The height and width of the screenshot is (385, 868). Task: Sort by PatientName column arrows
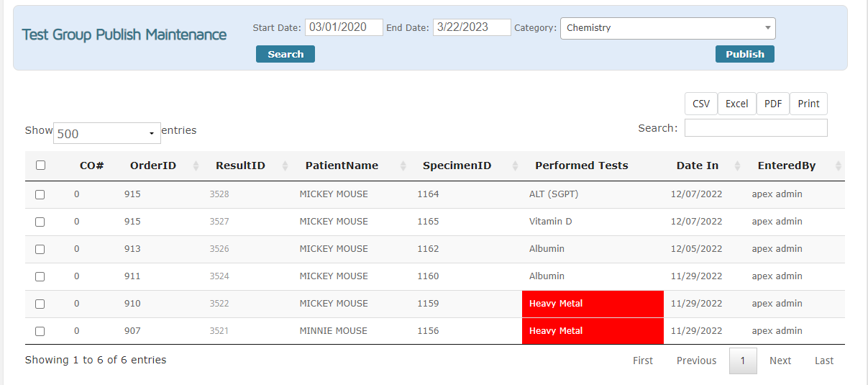click(x=403, y=166)
